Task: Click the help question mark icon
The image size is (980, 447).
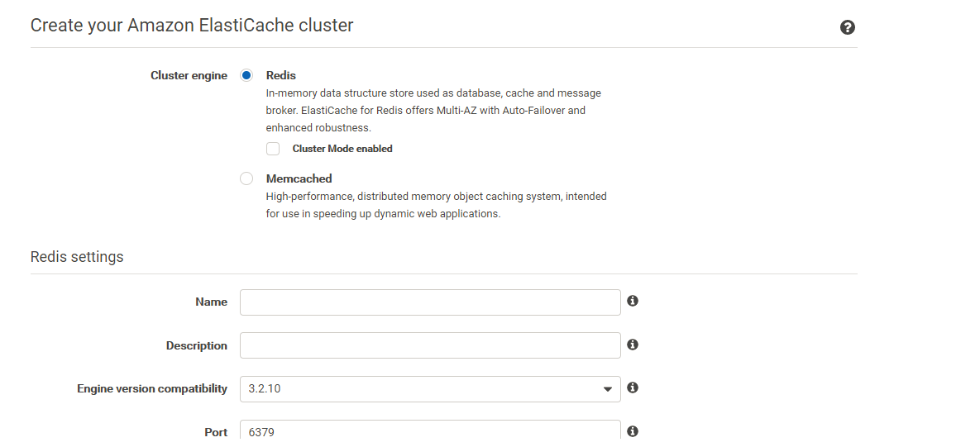Action: (847, 27)
